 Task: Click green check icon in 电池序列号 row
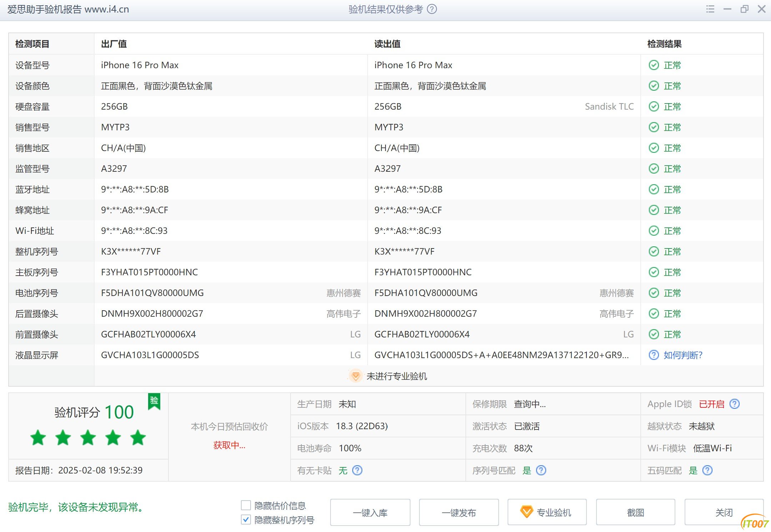tap(654, 293)
